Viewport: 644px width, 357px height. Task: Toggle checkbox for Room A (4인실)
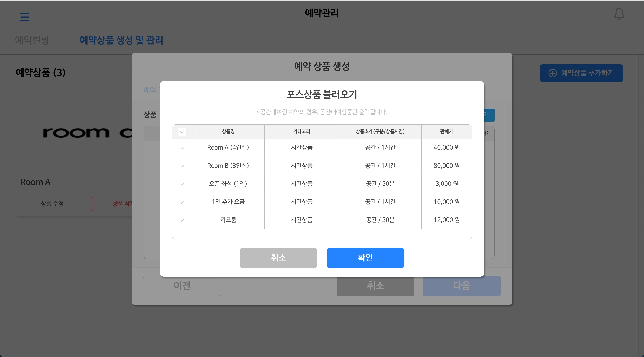(x=182, y=148)
